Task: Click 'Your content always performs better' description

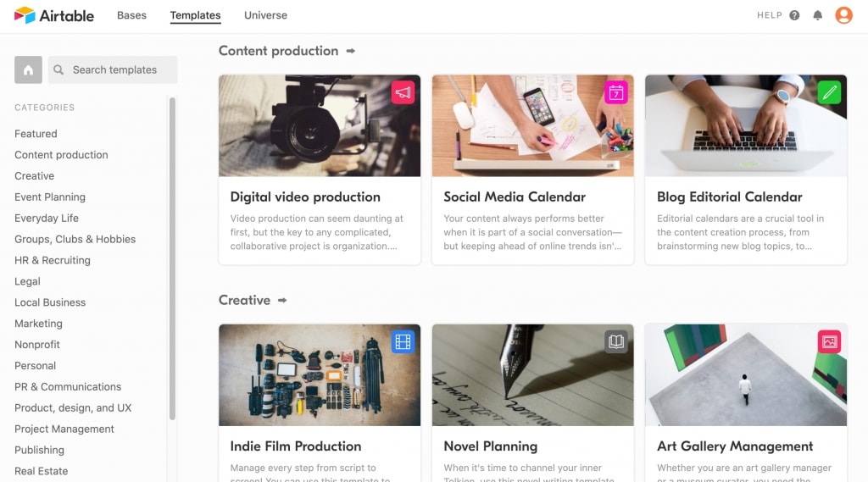Action: tap(532, 232)
